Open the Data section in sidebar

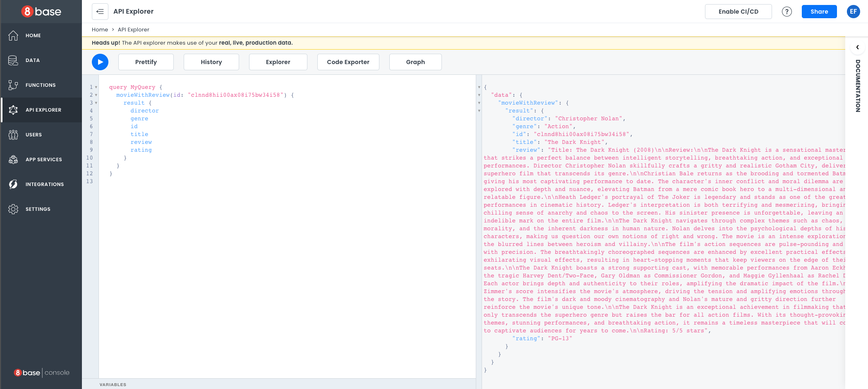(x=33, y=60)
